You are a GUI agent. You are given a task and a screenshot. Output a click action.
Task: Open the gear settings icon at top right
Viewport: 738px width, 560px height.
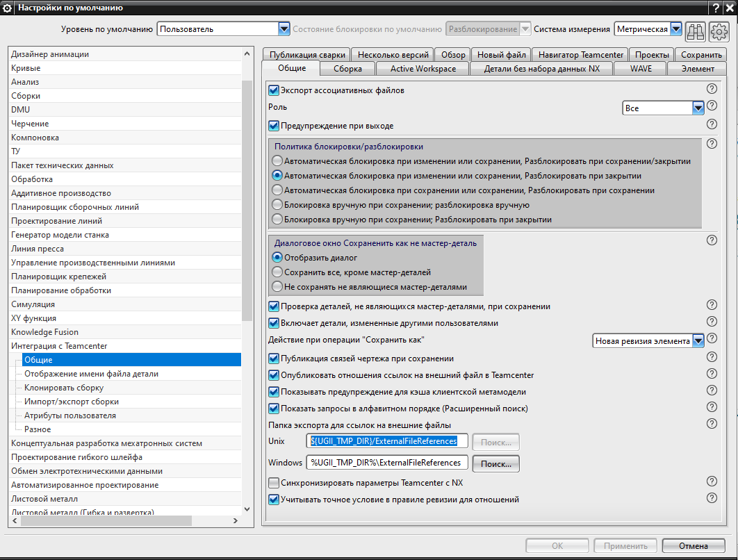pyautogui.click(x=719, y=31)
